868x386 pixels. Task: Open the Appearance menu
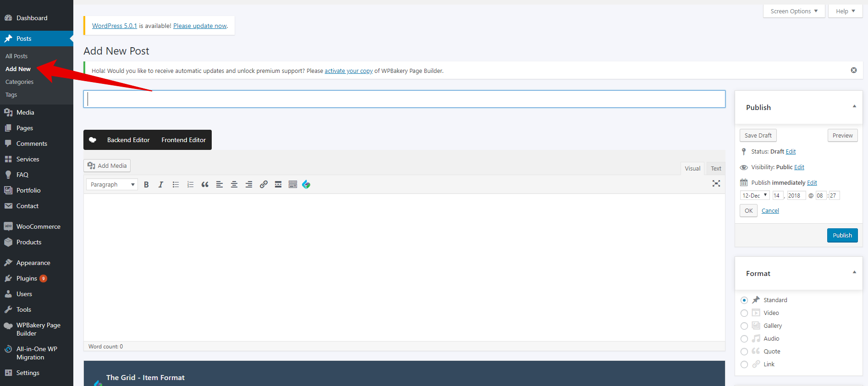(x=37, y=263)
